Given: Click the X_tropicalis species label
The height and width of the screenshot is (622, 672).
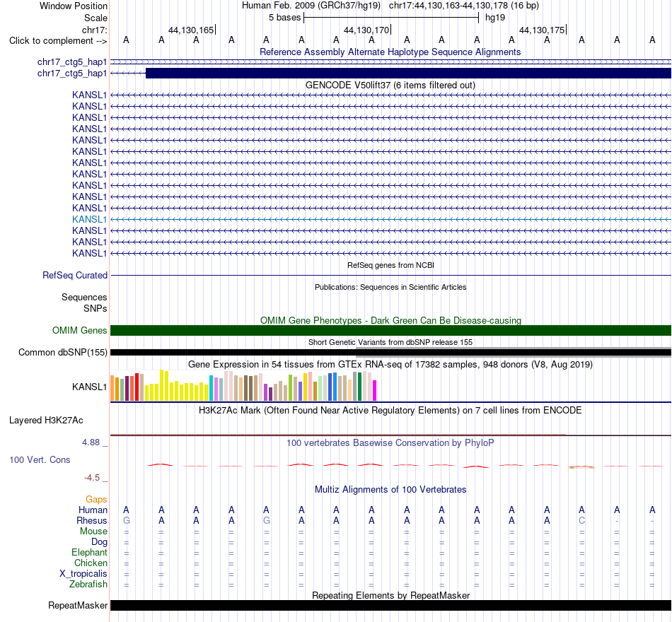Looking at the screenshot, I should 83,574.
